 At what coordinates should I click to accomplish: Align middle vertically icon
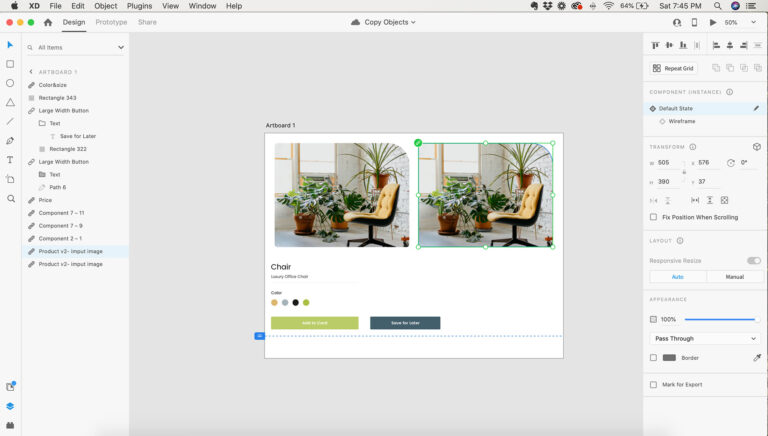point(669,45)
